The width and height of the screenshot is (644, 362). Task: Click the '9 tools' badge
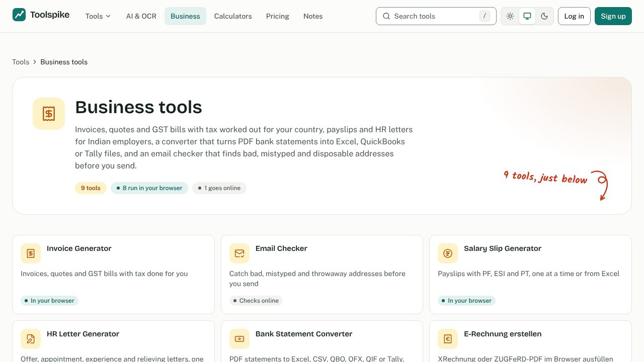(91, 188)
